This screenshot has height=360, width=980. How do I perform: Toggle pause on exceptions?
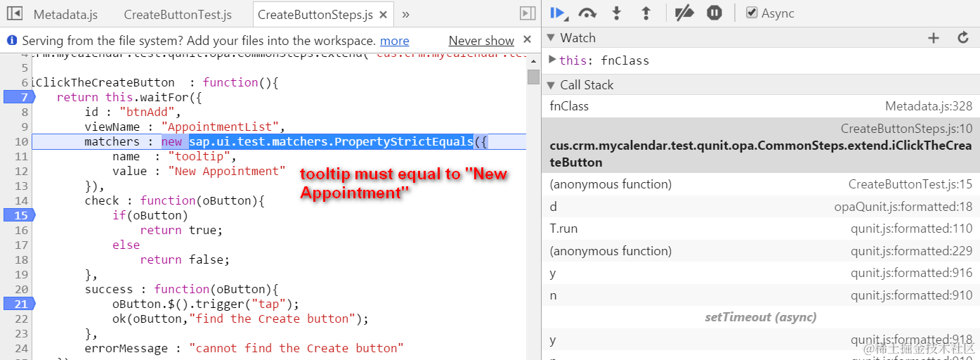(x=714, y=13)
